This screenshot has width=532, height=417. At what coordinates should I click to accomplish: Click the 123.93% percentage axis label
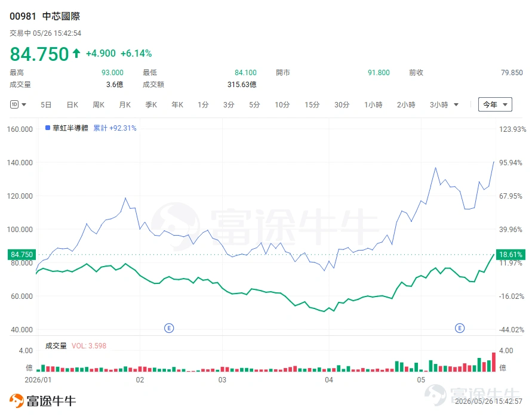(x=512, y=129)
